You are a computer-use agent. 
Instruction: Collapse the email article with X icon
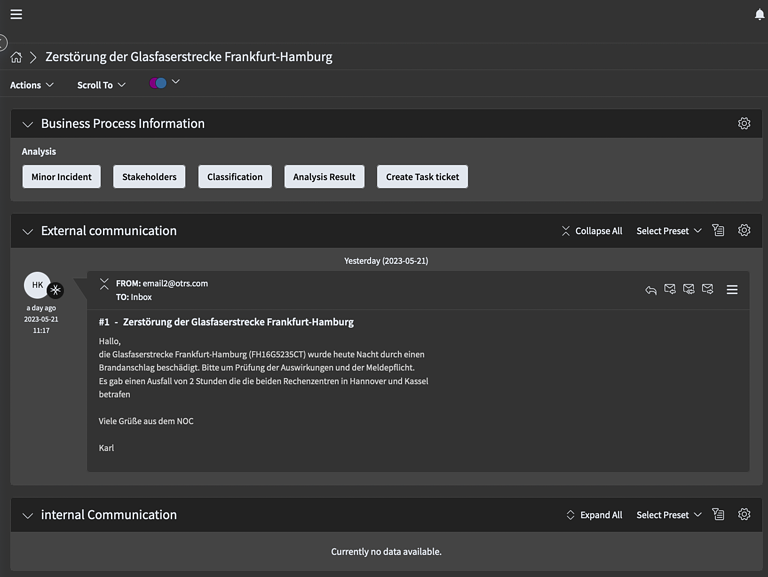[x=104, y=284]
